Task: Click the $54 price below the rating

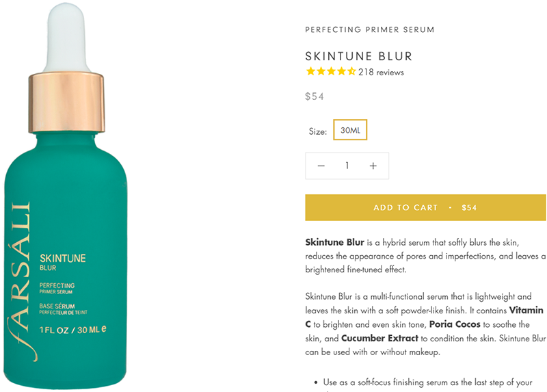Action: (x=315, y=96)
